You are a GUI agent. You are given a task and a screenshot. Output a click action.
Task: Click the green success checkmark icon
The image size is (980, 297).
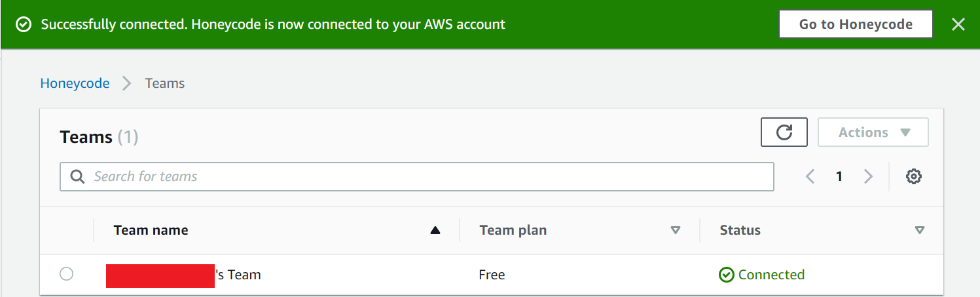coord(24,25)
